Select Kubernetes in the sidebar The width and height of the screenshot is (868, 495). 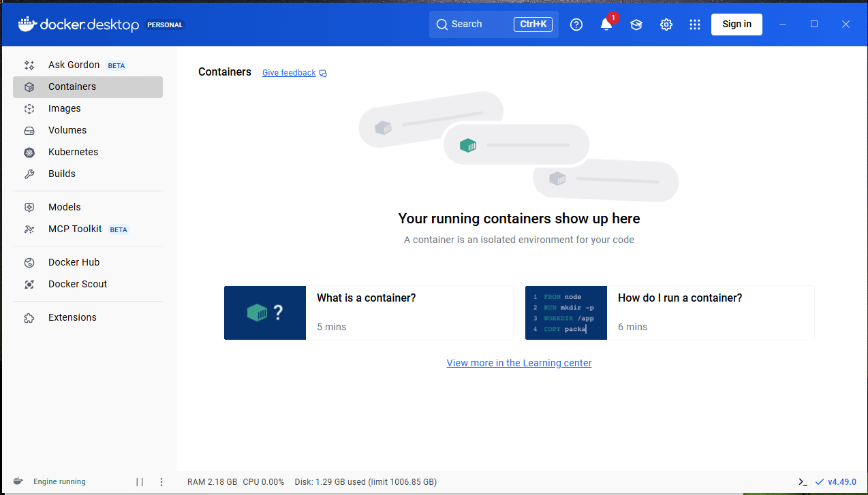[x=73, y=152]
